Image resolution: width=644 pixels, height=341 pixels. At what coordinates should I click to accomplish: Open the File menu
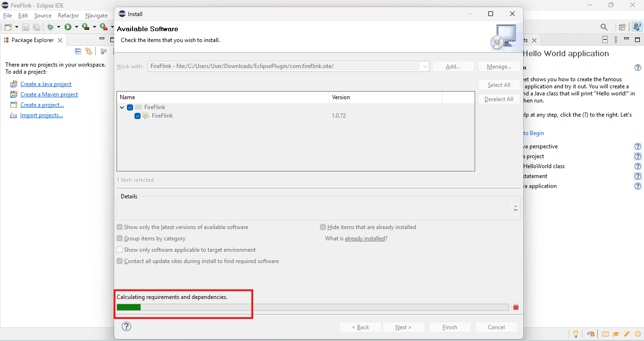8,16
